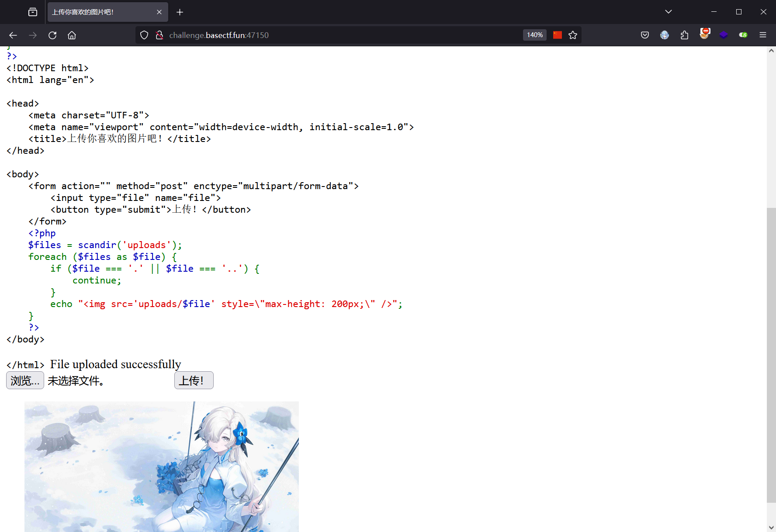
Task: Bookmark this page with the star
Action: (x=573, y=35)
